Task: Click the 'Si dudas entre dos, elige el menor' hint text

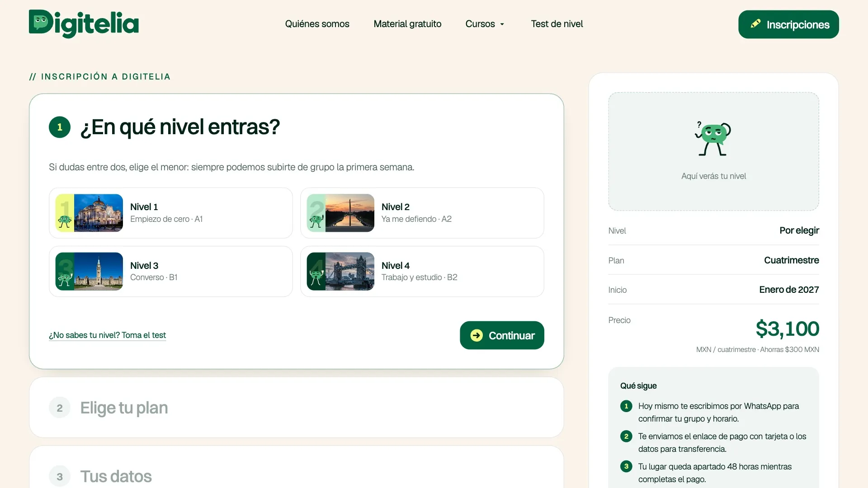Action: (x=231, y=167)
